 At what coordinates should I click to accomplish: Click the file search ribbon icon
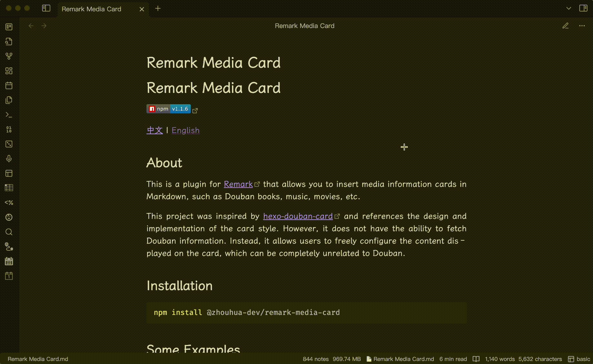[9, 41]
